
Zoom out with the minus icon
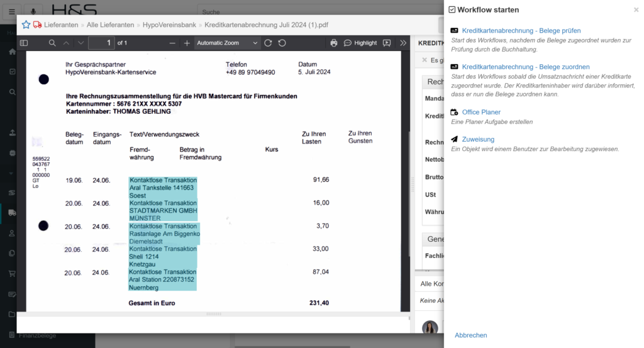click(172, 43)
